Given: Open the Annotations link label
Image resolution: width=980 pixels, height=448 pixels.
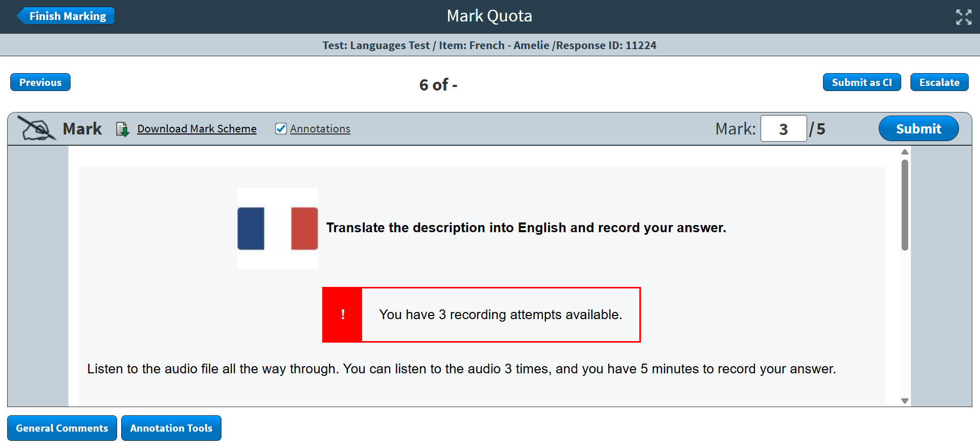Looking at the screenshot, I should click(320, 129).
